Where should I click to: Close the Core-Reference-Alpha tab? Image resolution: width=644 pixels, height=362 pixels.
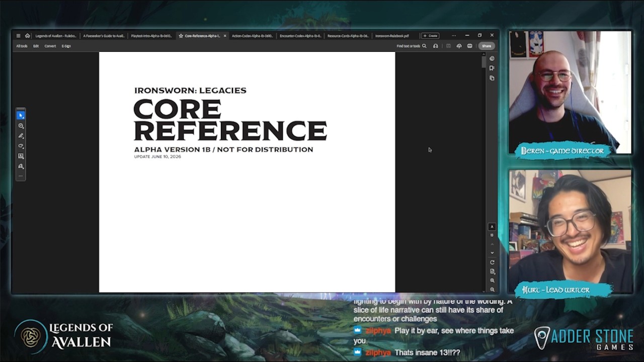coord(225,36)
